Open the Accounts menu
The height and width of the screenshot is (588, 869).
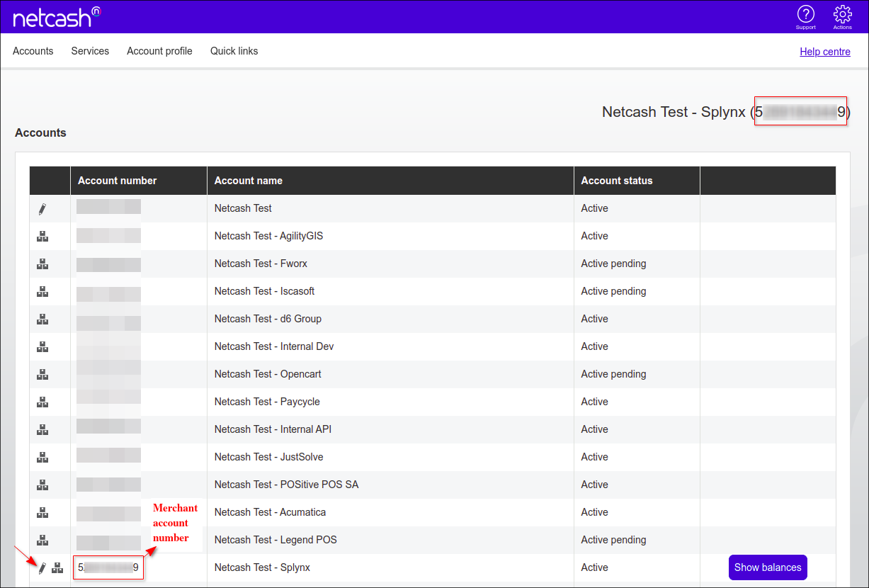coord(33,51)
